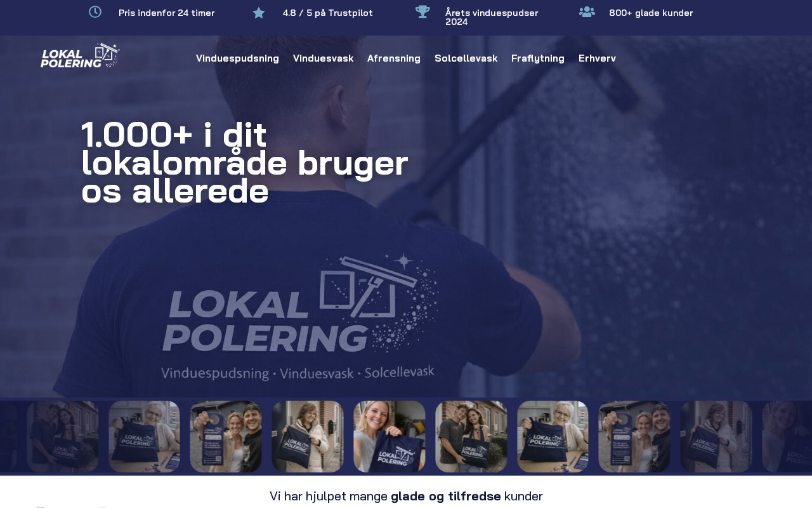Image resolution: width=812 pixels, height=508 pixels.
Task: Click Pris indenfor 24 timer text
Action: tap(167, 13)
